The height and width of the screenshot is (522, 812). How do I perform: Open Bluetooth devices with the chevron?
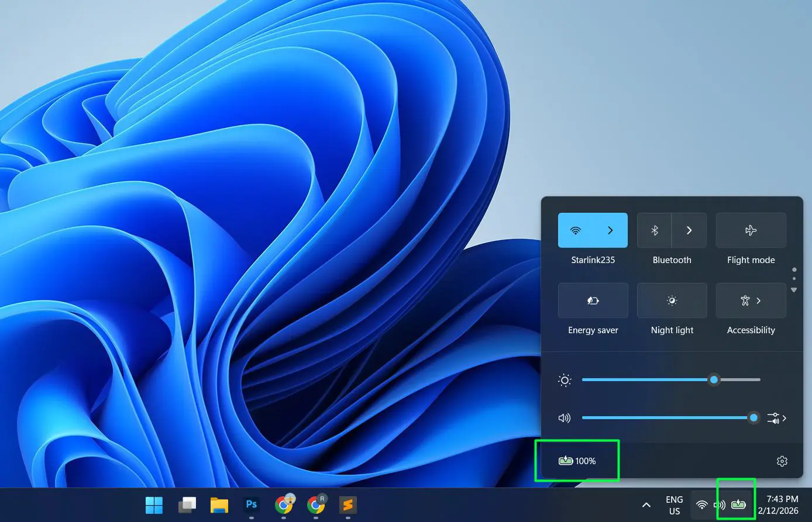[689, 230]
